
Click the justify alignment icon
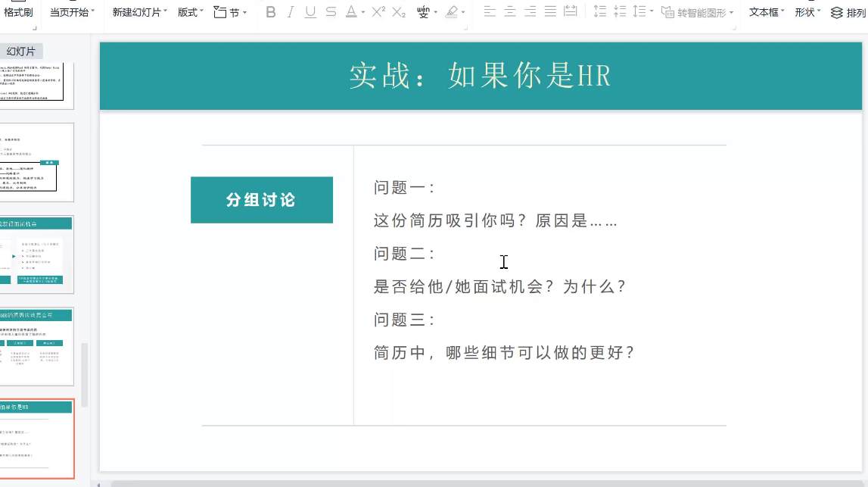pyautogui.click(x=550, y=12)
